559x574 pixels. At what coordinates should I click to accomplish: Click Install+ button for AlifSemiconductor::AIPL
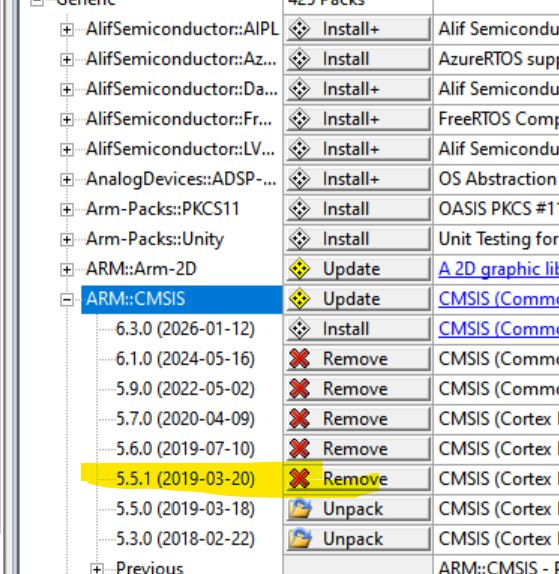[x=358, y=29]
